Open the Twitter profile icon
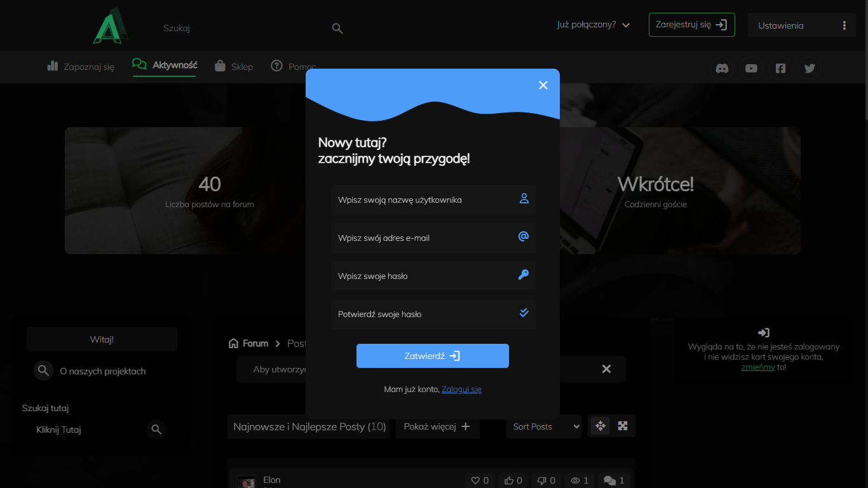The width and height of the screenshot is (868, 488). pyautogui.click(x=810, y=69)
